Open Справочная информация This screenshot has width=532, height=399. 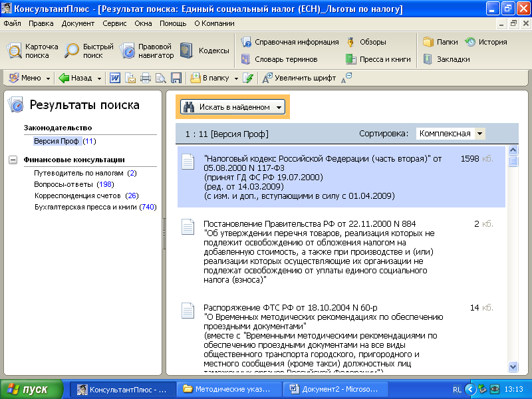click(290, 42)
